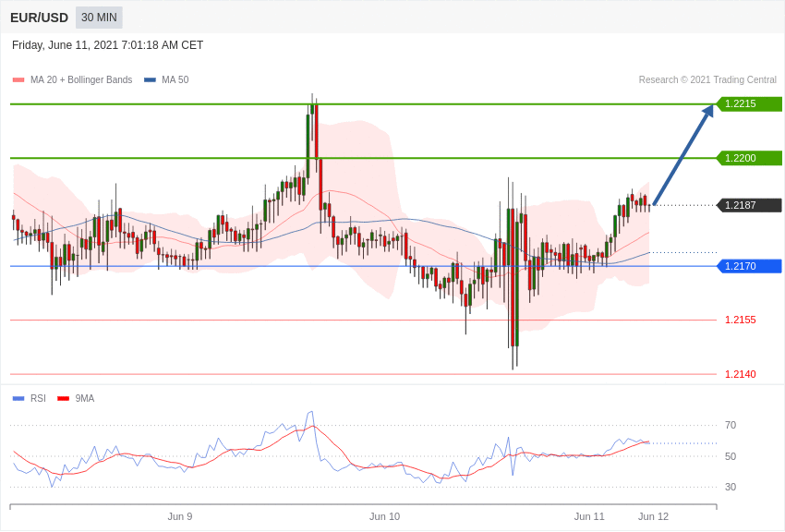Click the 1.2170 blue pivot price tag
The height and width of the screenshot is (532, 785).
(748, 266)
